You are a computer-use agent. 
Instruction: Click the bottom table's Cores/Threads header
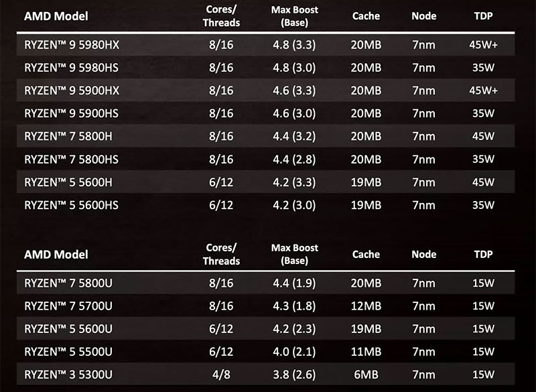point(221,254)
